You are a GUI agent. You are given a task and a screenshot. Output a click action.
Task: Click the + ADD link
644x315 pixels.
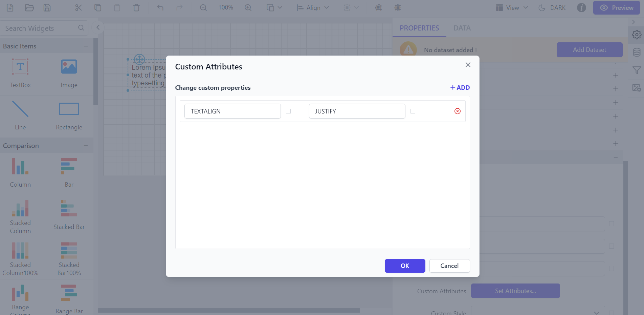(x=460, y=87)
